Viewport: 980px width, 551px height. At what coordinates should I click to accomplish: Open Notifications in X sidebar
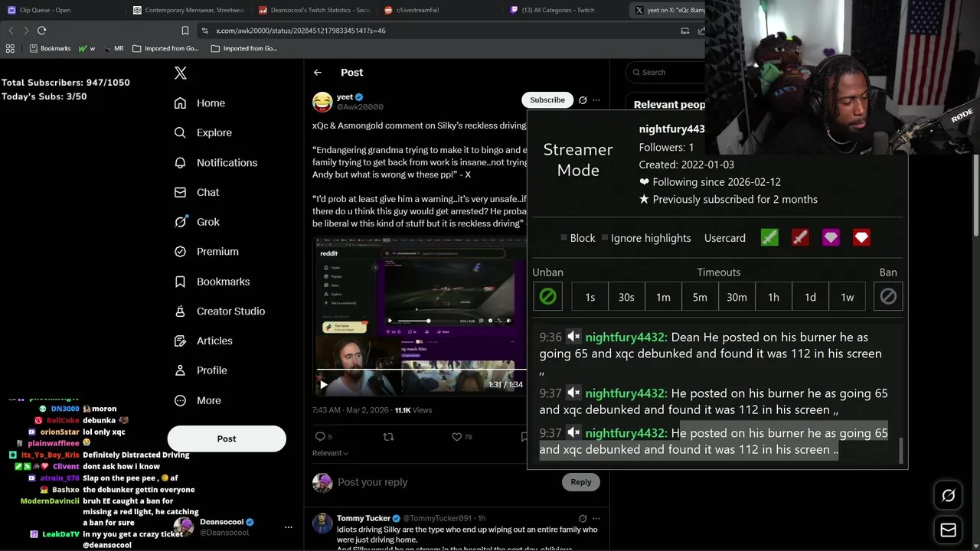(x=216, y=162)
